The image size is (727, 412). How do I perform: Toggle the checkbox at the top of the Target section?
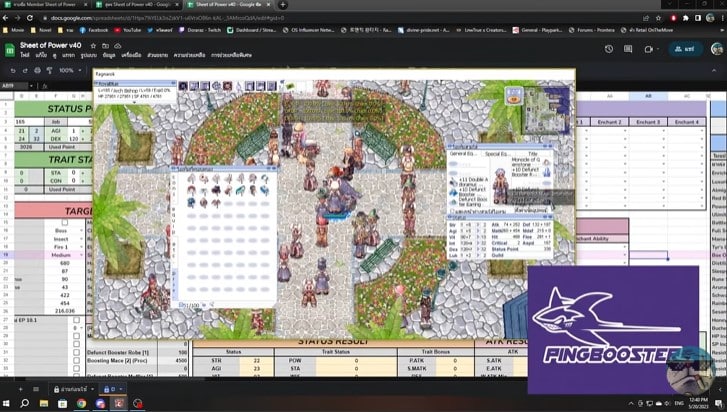click(64, 223)
